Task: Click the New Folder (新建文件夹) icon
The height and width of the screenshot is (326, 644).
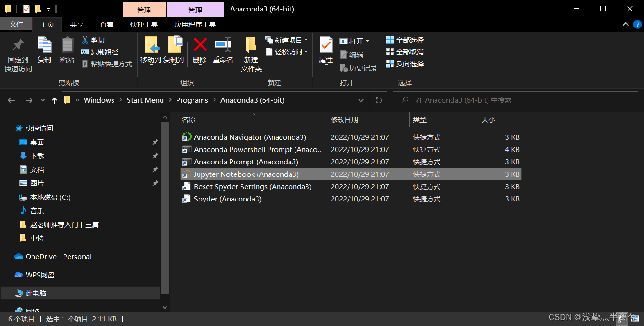Action: point(251,45)
